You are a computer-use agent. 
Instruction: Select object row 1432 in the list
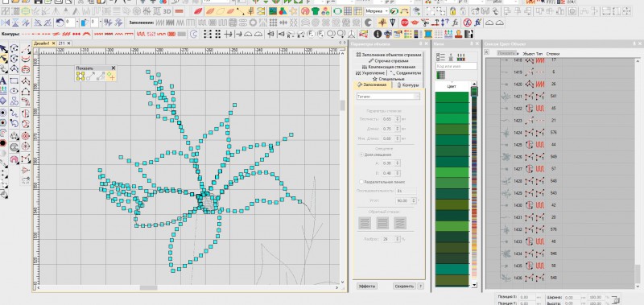(x=560, y=229)
